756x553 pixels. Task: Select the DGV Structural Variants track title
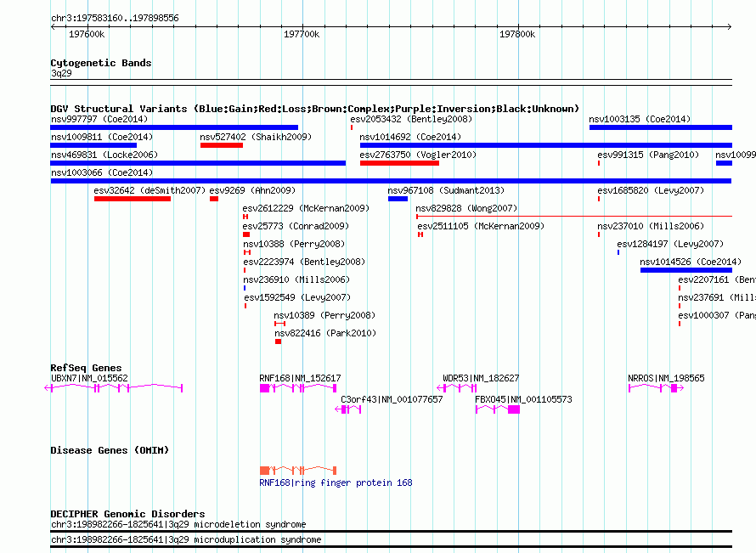click(315, 109)
